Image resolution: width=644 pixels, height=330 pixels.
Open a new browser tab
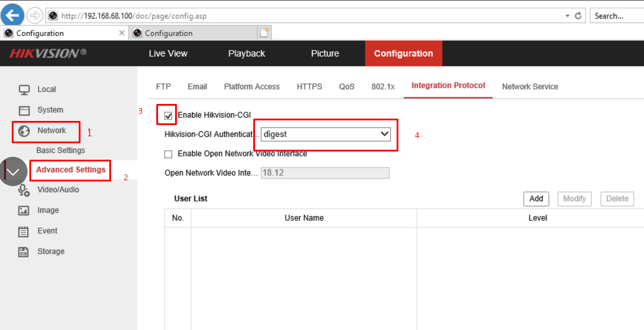coord(264,33)
